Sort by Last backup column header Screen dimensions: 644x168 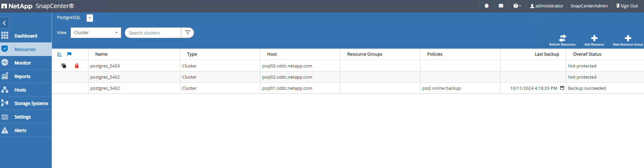pos(547,54)
